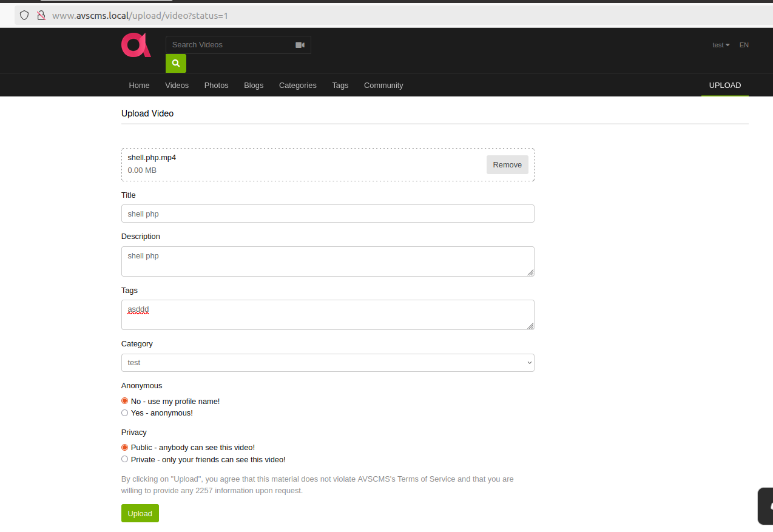773x532 pixels.
Task: Choose "Private - only your friends" privacy
Action: point(124,459)
